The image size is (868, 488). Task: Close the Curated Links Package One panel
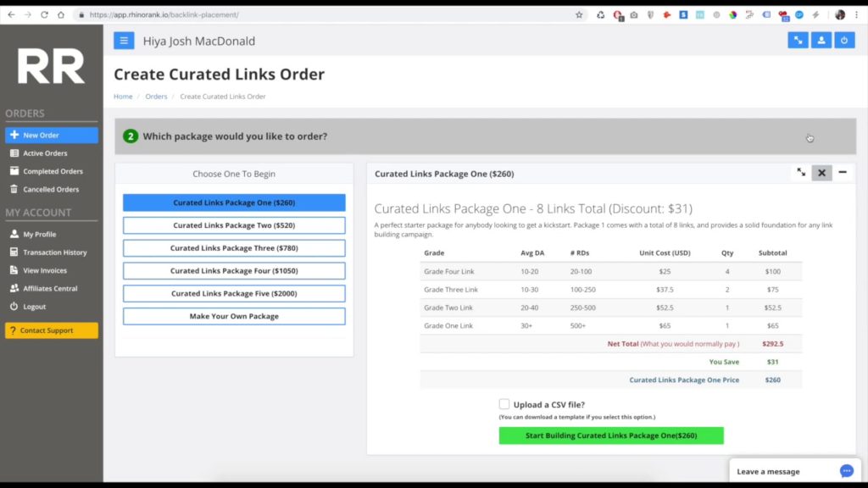(821, 173)
